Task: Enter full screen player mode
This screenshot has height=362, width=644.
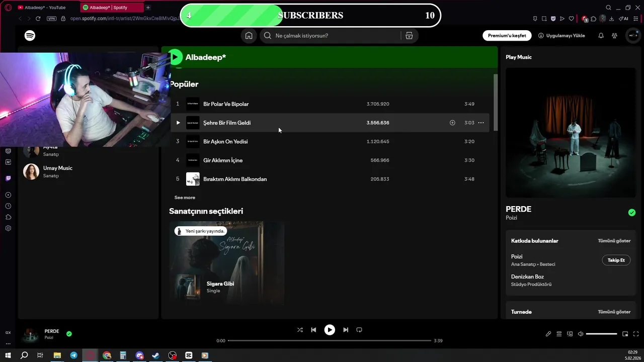Action: [636, 334]
